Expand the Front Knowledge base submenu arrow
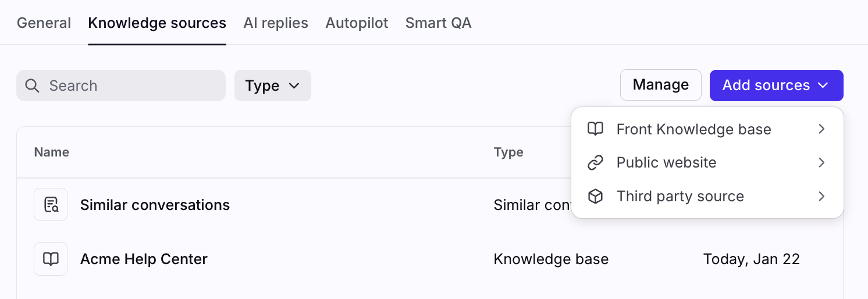 [821, 129]
